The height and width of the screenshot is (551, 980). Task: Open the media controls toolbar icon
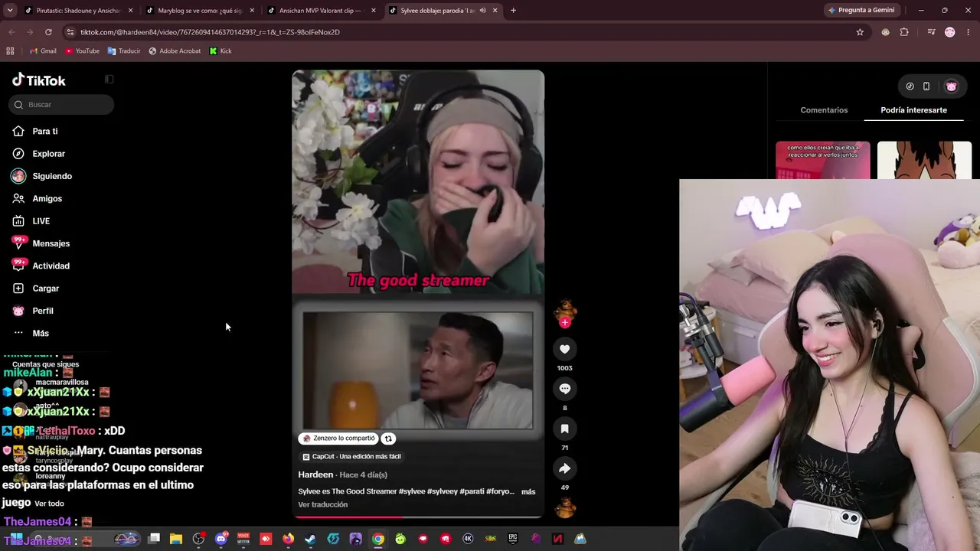tap(931, 32)
